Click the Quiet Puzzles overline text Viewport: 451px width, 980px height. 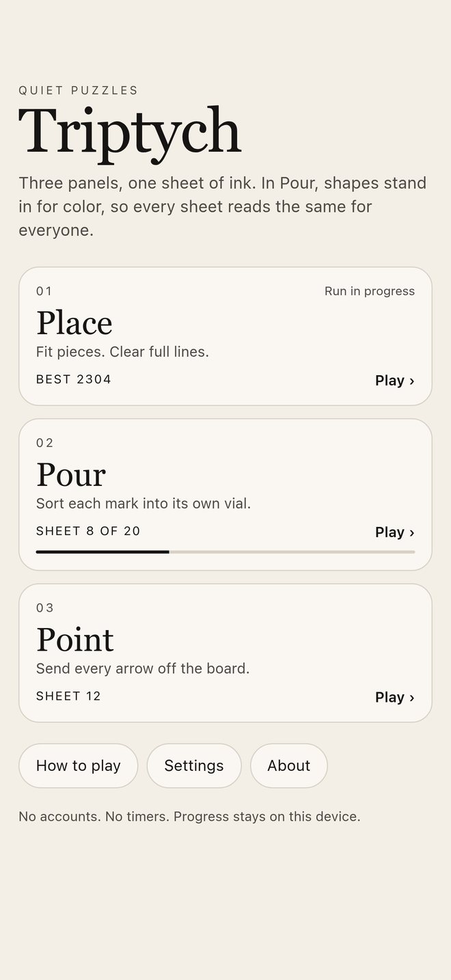pyautogui.click(x=79, y=90)
